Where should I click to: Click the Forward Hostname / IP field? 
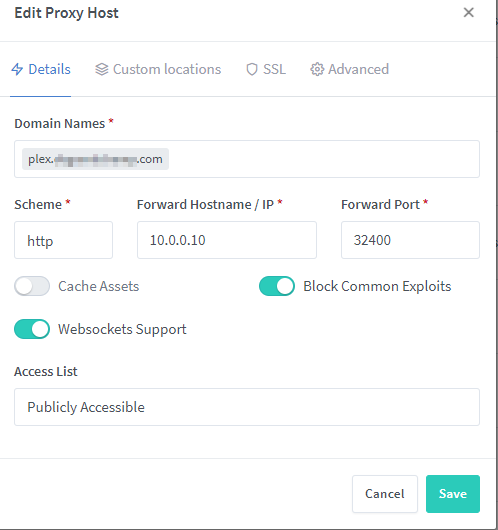click(x=227, y=240)
